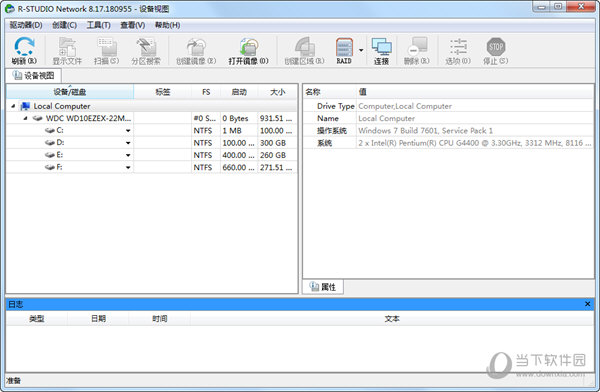Image resolution: width=600 pixels, height=392 pixels.
Task: Select the Device View (设备视图) tab
Action: (x=33, y=76)
